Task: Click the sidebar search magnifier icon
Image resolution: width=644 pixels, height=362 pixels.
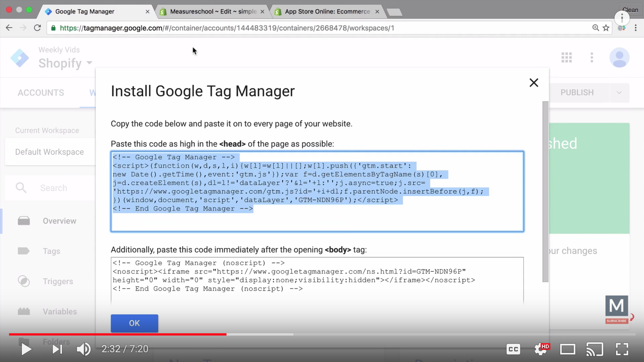Action: pos(21,187)
